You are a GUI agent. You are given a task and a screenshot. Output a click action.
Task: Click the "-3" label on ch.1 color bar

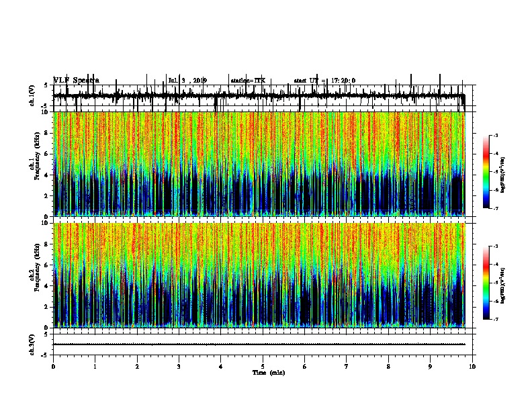click(495, 136)
